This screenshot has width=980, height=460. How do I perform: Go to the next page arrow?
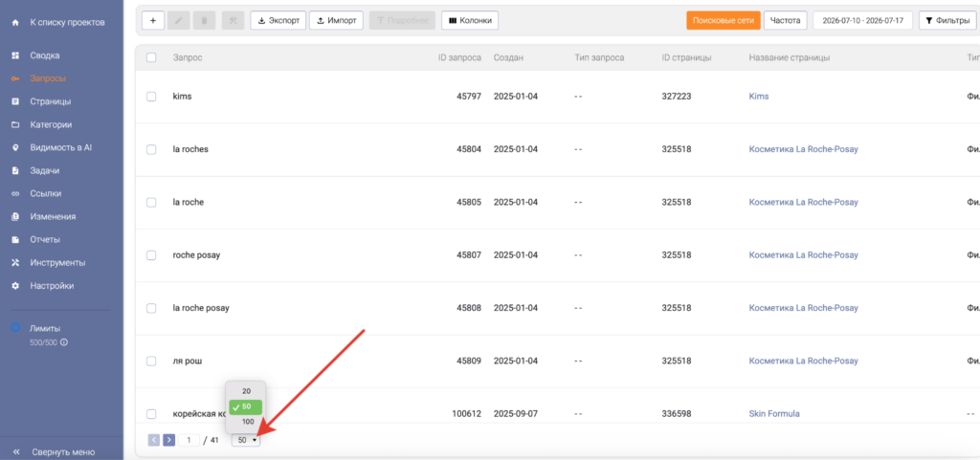click(168, 440)
